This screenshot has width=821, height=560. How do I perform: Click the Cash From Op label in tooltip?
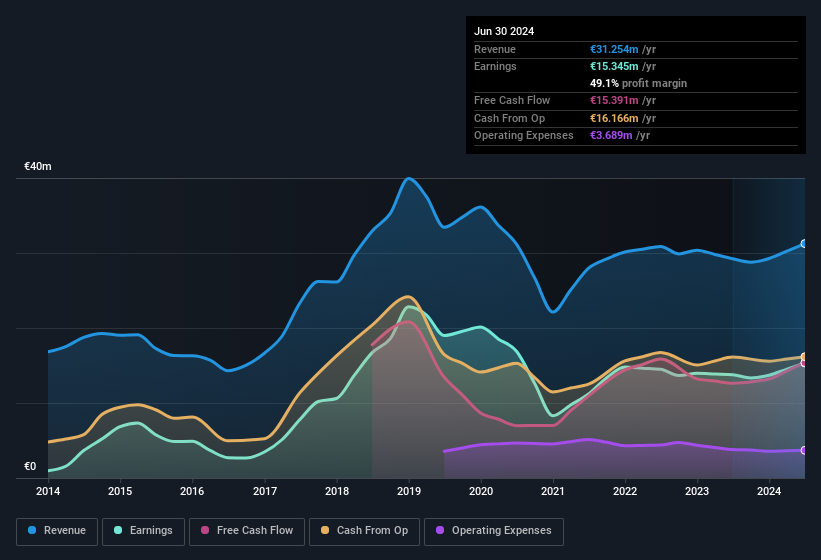[509, 118]
